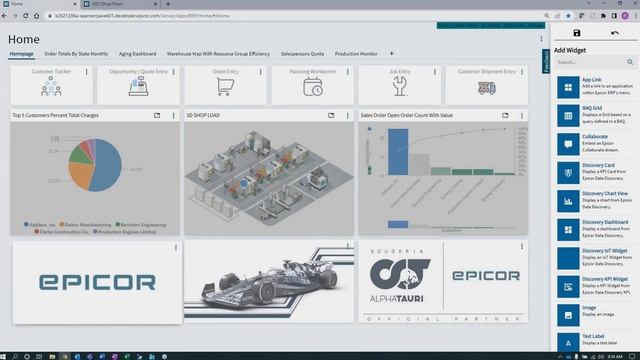
Task: Open options menu for Order Entry tile
Action: (260, 72)
